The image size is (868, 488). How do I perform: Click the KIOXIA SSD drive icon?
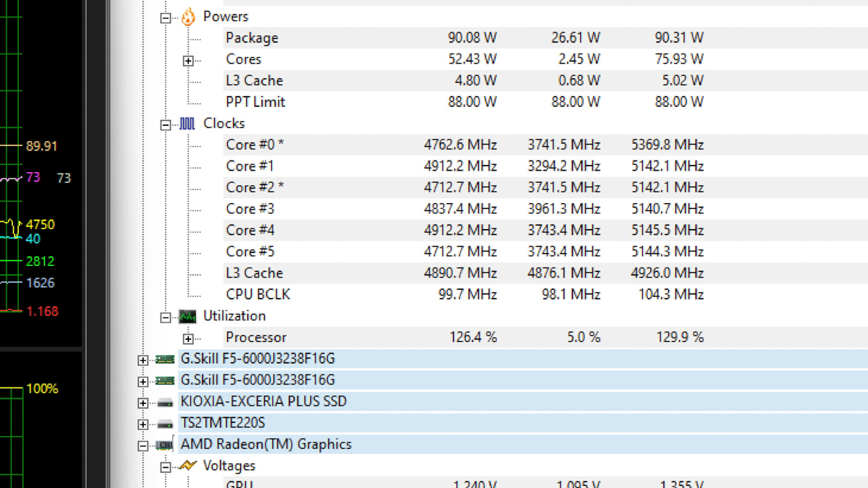tap(165, 402)
